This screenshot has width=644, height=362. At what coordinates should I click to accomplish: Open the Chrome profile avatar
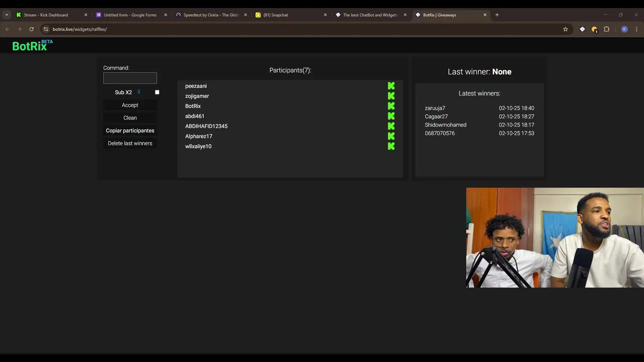624,29
